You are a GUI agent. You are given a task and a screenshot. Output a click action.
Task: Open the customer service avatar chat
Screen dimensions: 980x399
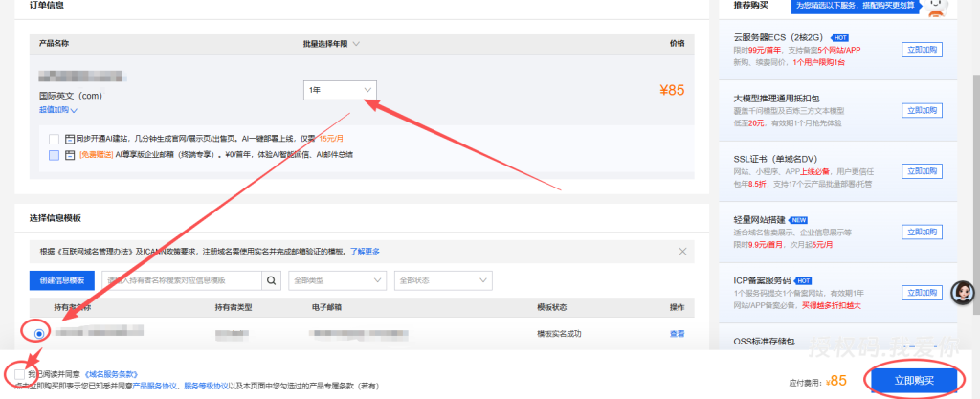963,293
